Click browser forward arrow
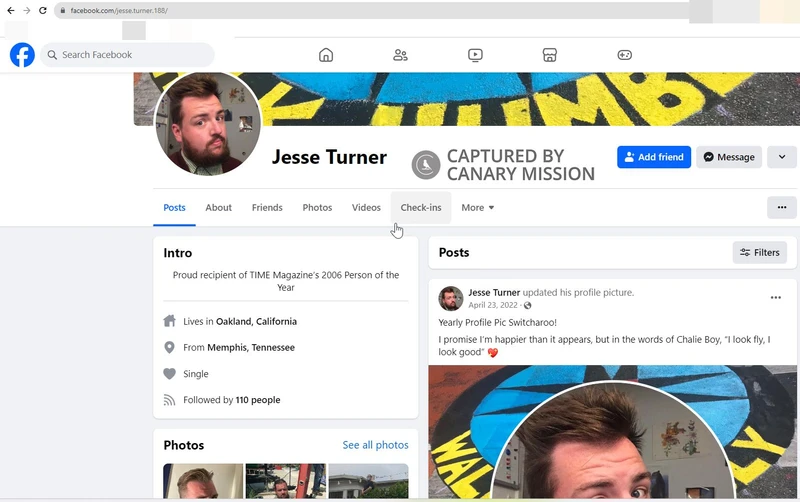The width and height of the screenshot is (800, 502). [x=27, y=10]
